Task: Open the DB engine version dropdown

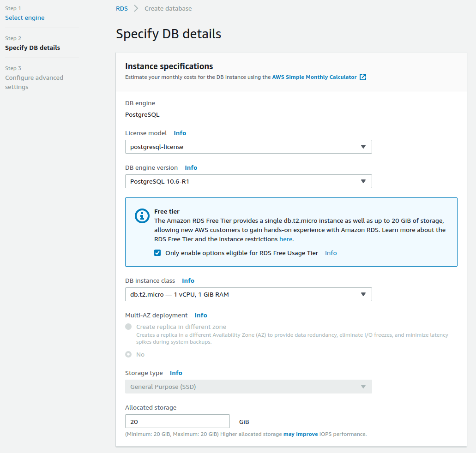Action: tap(248, 181)
